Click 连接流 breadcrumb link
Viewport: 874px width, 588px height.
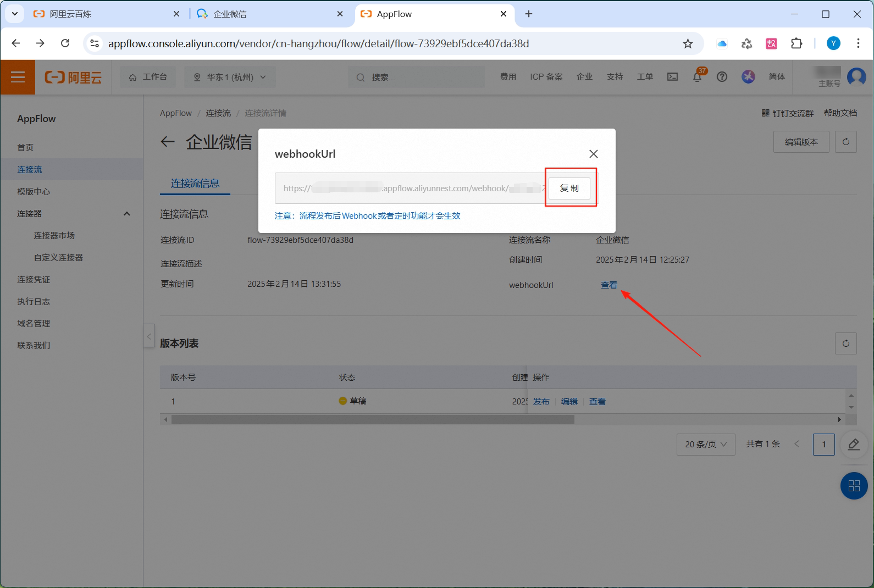218,113
